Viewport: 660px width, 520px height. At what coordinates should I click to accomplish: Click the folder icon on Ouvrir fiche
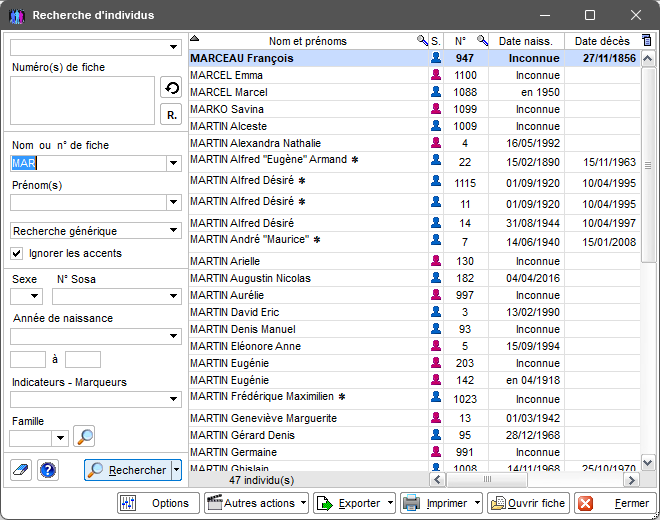click(x=499, y=503)
